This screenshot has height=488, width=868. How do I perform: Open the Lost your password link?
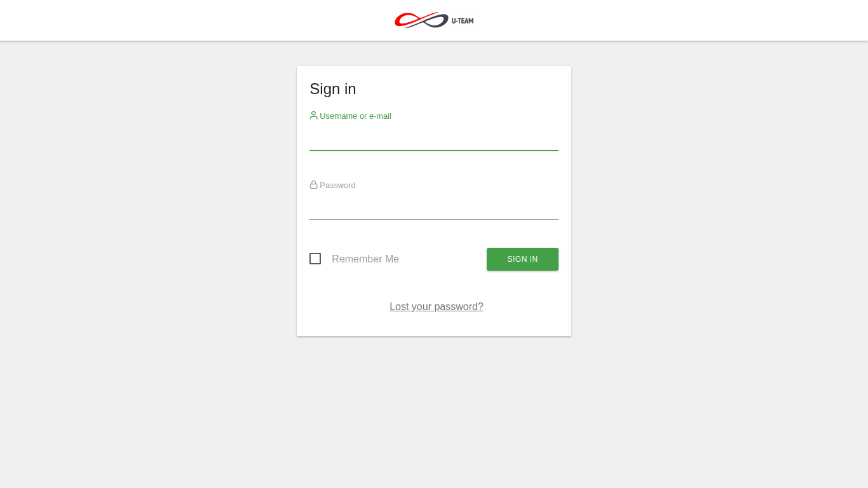[x=437, y=306]
